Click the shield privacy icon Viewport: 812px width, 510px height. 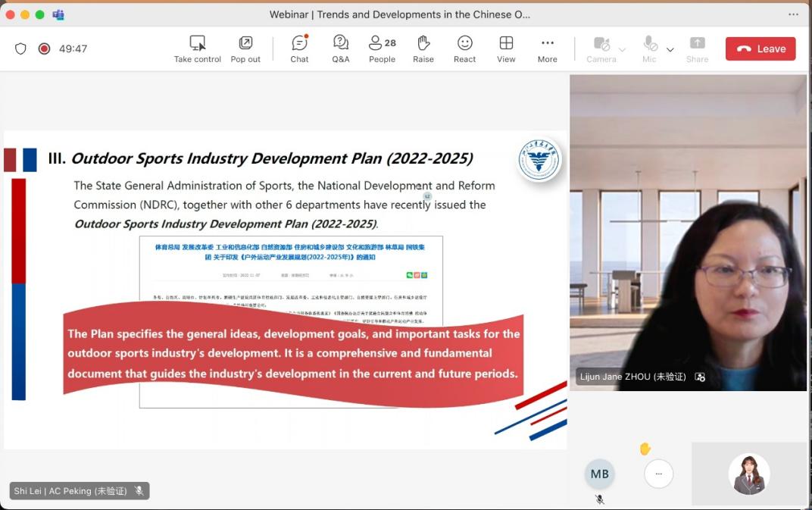pyautogui.click(x=20, y=48)
